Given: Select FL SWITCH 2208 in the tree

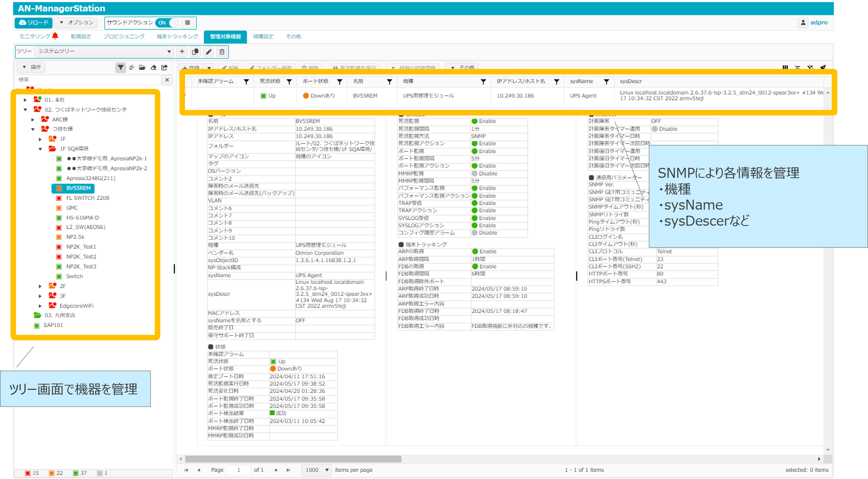Looking at the screenshot, I should pos(88,198).
